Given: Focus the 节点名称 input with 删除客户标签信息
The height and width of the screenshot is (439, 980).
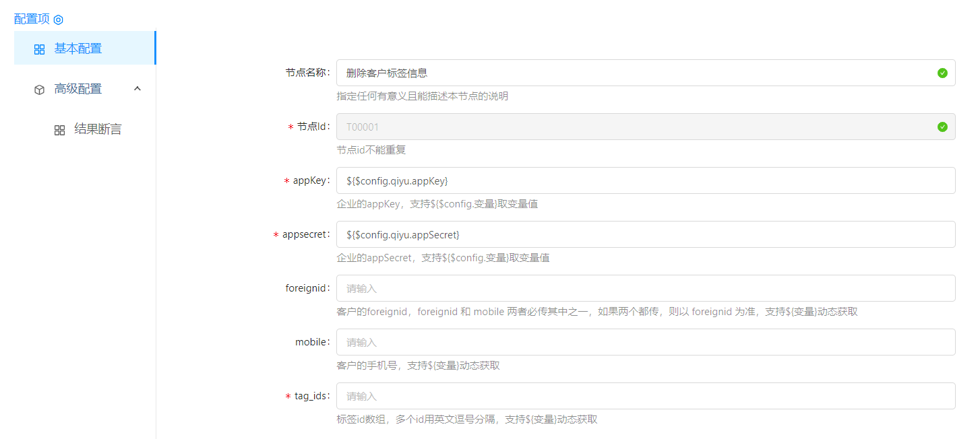Looking at the screenshot, I should click(x=634, y=73).
